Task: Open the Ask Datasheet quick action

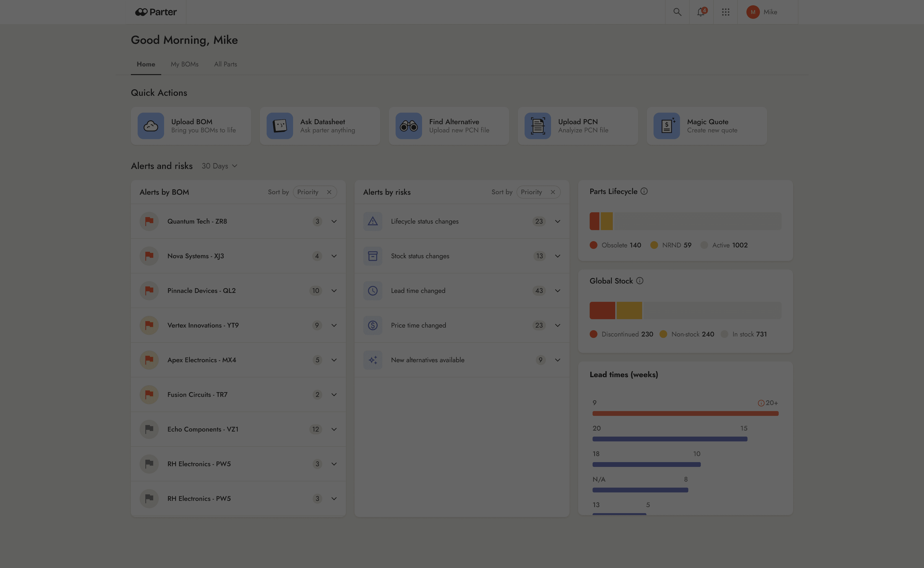Action: pyautogui.click(x=320, y=126)
